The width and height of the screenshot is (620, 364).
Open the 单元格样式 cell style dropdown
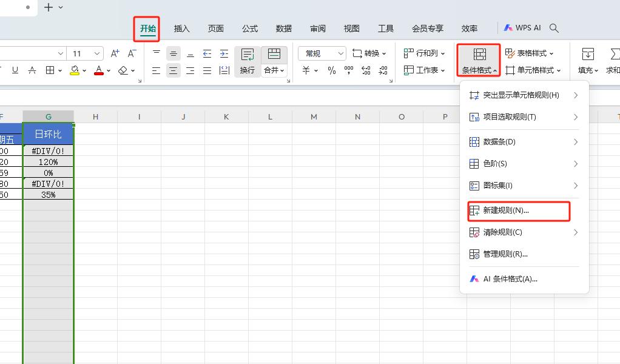click(x=533, y=70)
